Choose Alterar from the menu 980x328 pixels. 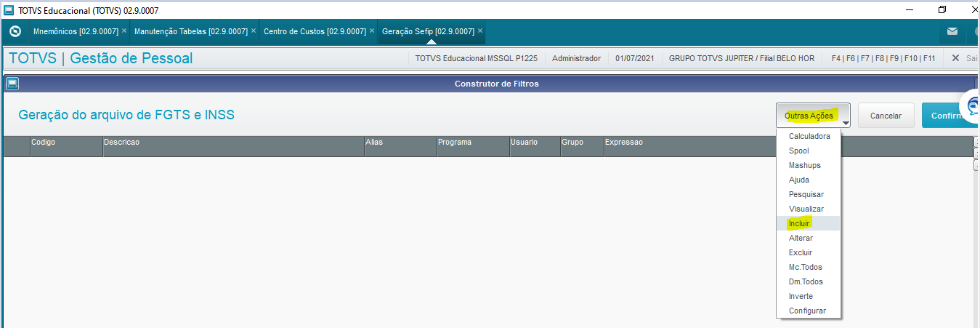tap(809, 238)
